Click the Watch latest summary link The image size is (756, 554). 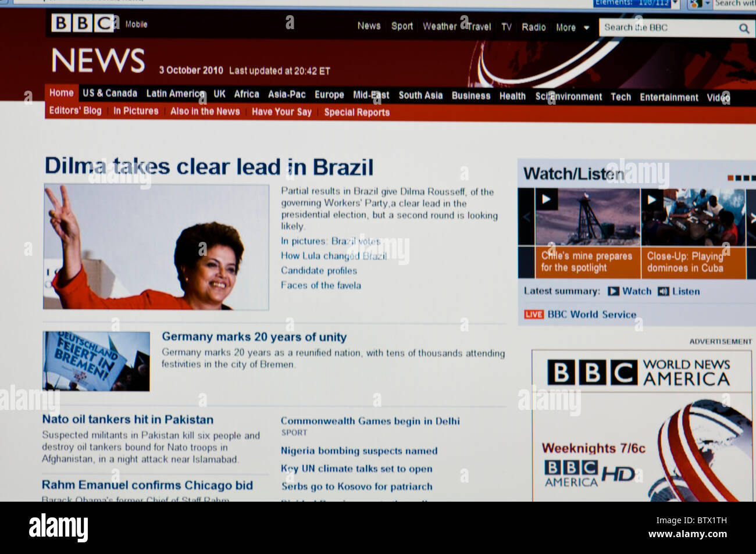pos(637,291)
